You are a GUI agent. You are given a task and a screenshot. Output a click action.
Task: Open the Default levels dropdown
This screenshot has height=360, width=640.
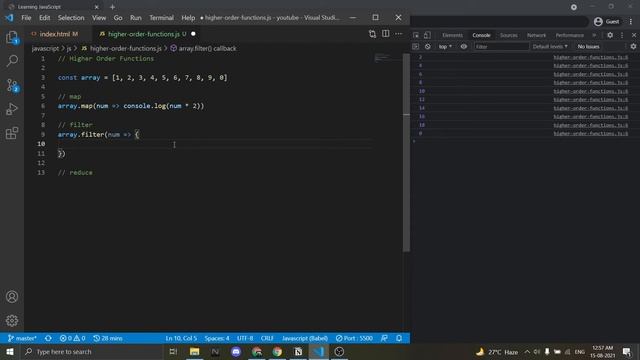click(x=550, y=47)
